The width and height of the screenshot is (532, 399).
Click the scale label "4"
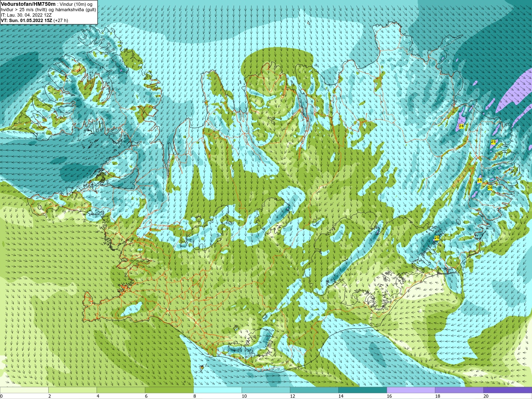[x=98, y=396]
